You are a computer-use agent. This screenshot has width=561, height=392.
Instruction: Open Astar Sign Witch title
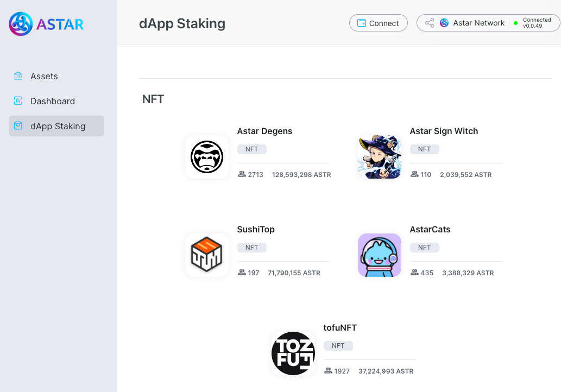click(x=444, y=131)
